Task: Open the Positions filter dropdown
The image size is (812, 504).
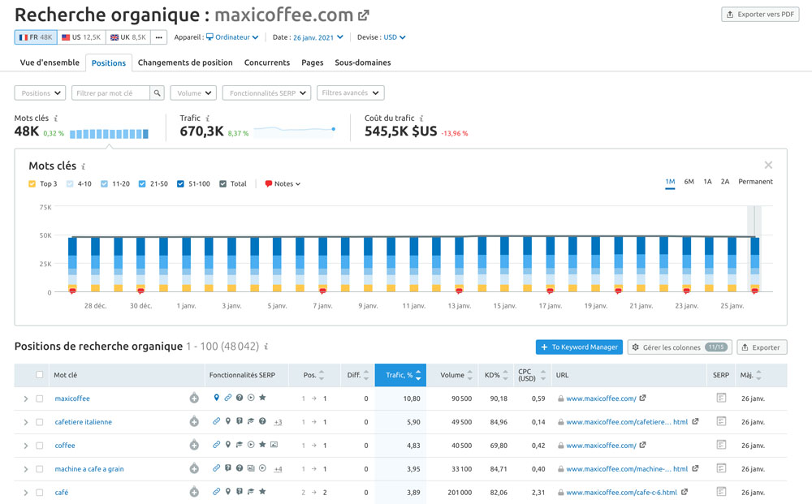Action: tap(40, 93)
